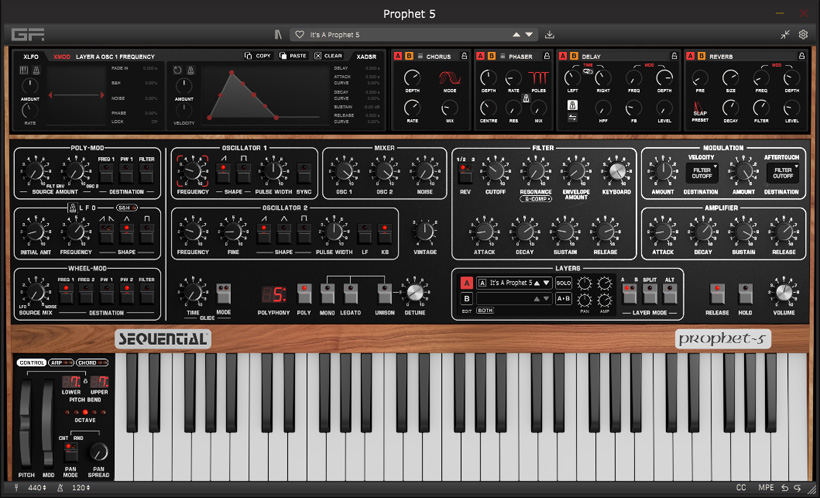
Task: Toggle the Chorus lock icon
Action: pyautogui.click(x=464, y=56)
